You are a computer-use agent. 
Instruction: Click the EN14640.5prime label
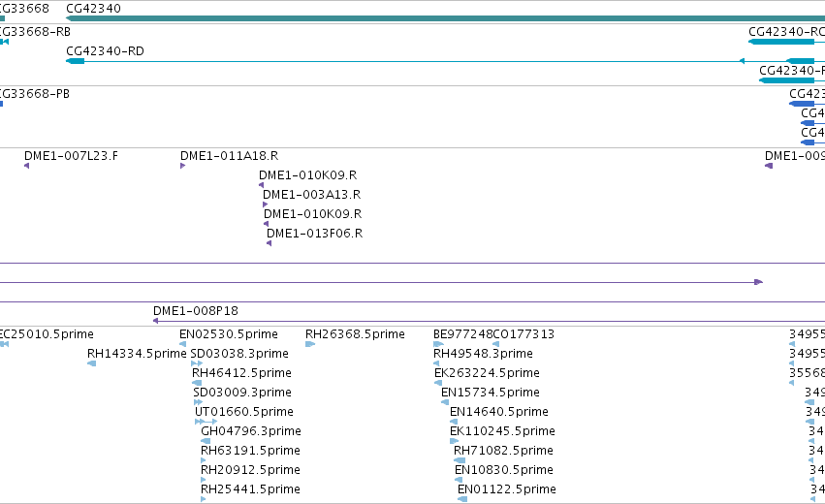pos(499,411)
